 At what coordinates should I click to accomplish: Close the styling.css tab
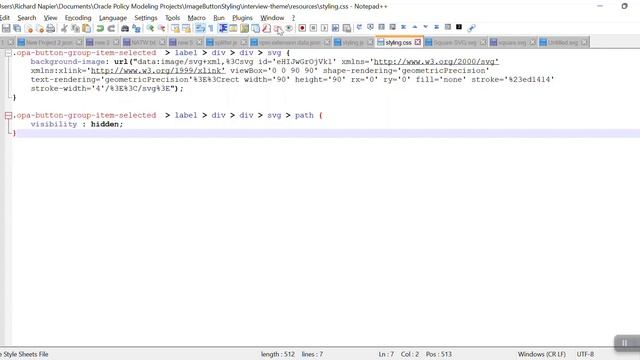418,42
